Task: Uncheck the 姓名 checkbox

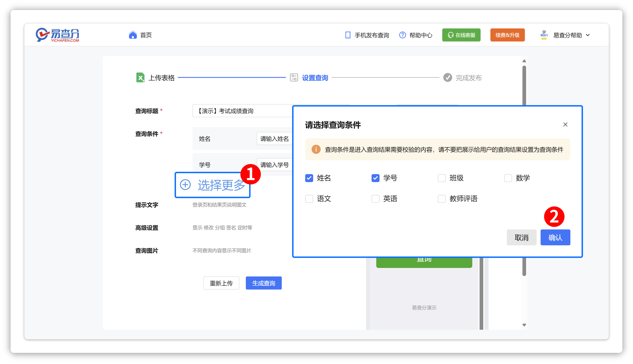Action: 309,178
